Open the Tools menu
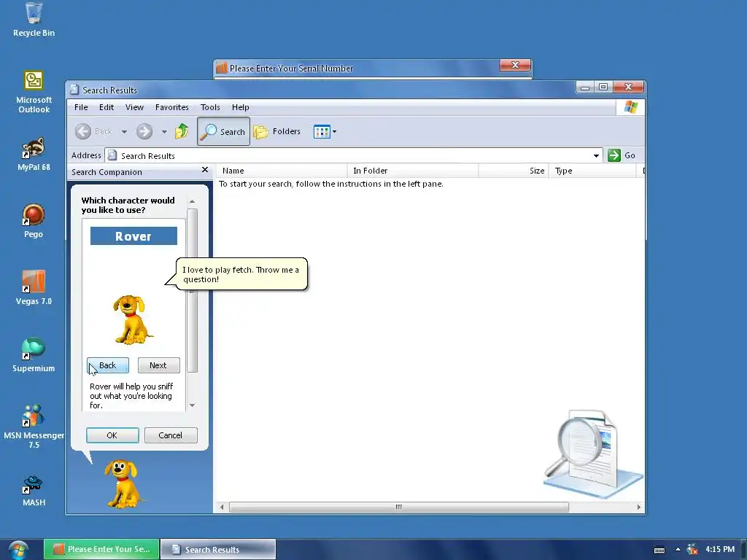747x560 pixels. (210, 107)
